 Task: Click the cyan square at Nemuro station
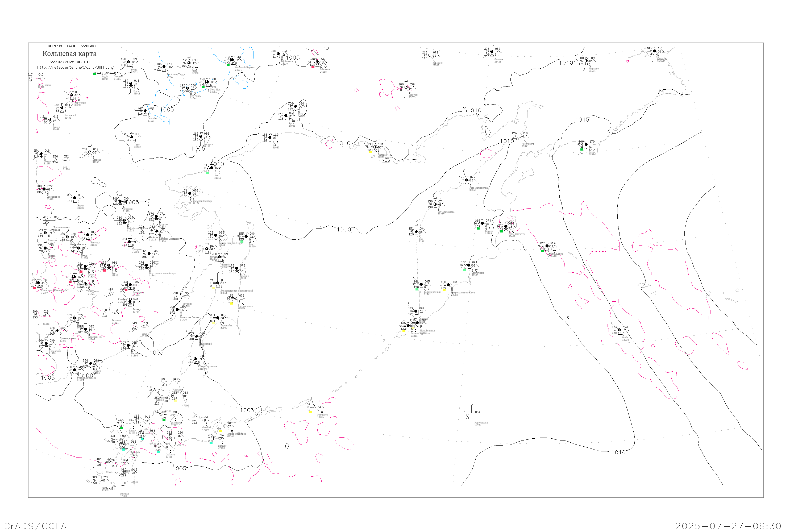coord(211,443)
